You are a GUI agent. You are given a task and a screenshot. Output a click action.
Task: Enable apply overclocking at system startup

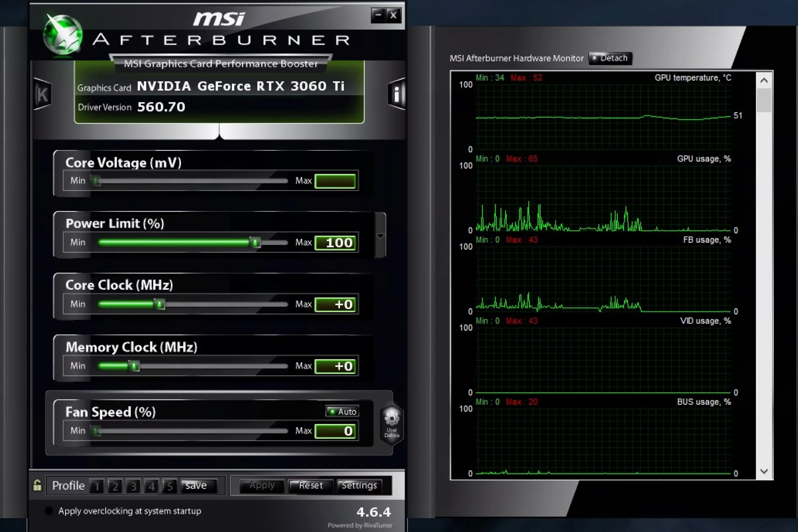pos(49,510)
